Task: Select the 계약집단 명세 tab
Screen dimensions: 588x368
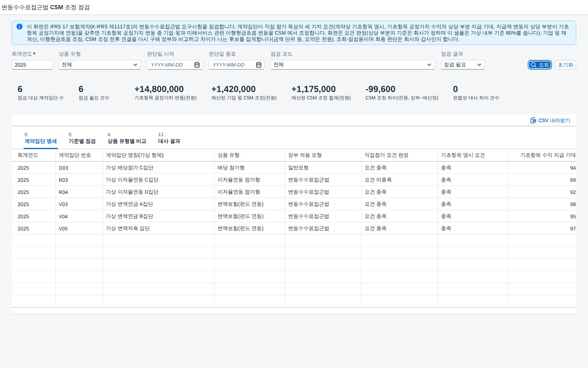Action: click(41, 138)
